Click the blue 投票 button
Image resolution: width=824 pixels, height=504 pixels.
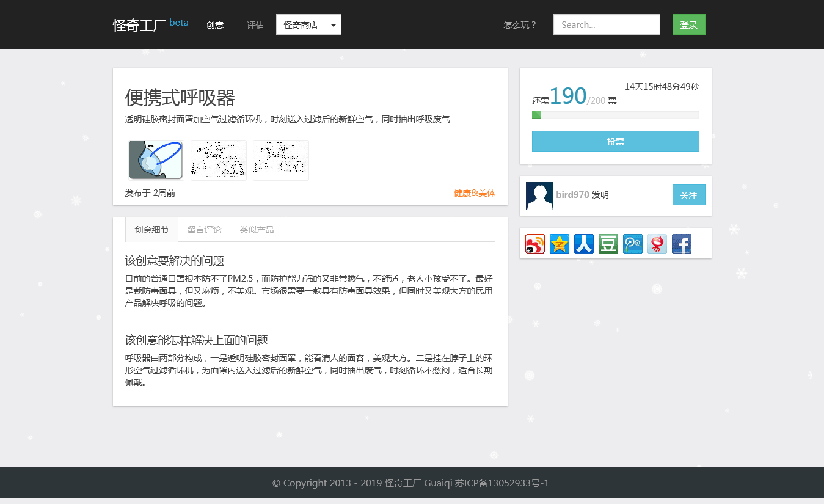pos(616,141)
